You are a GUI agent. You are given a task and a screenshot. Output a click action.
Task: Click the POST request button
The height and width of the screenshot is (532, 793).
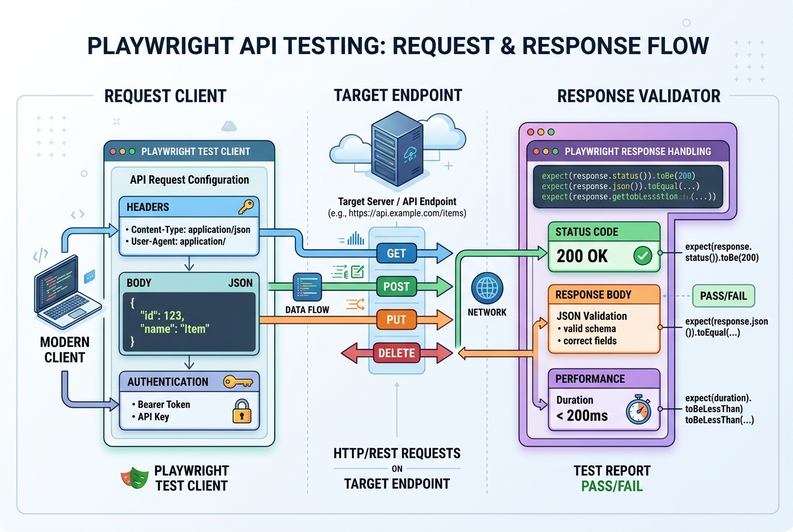(x=396, y=287)
